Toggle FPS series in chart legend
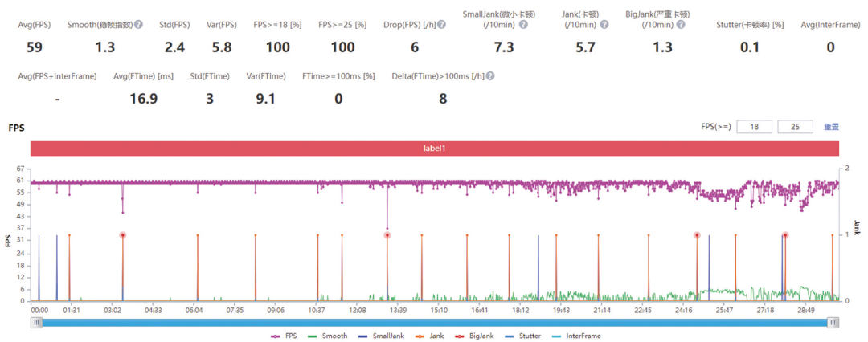 [x=284, y=336]
